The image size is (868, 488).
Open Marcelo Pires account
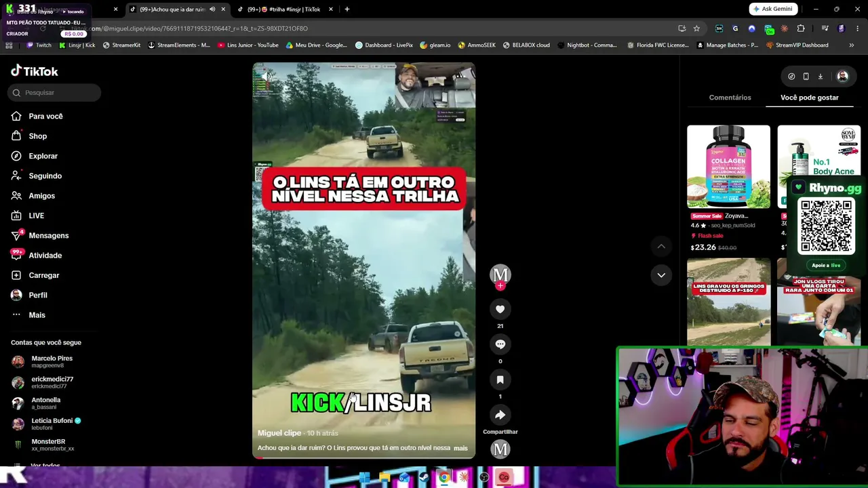pyautogui.click(x=42, y=362)
